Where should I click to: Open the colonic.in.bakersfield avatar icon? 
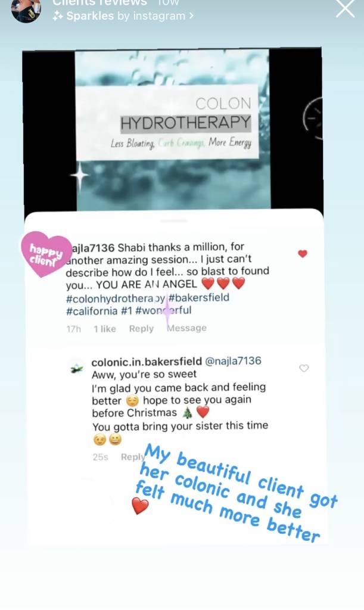[x=77, y=368]
